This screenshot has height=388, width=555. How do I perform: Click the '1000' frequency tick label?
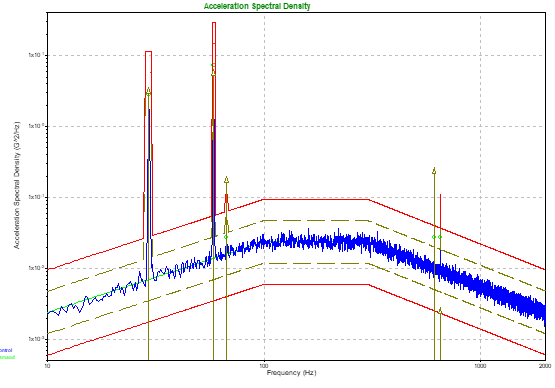point(480,366)
